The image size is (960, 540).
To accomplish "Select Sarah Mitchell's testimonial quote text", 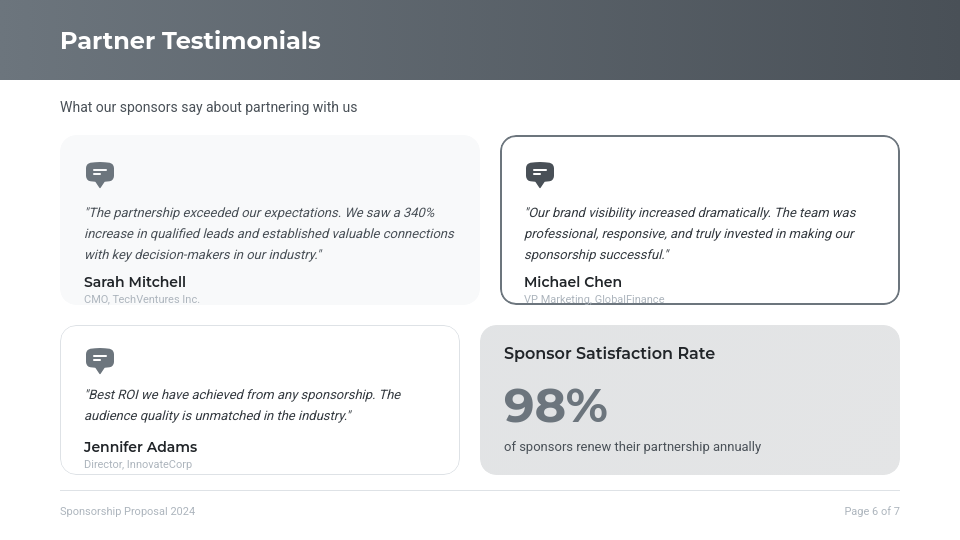I will click(x=269, y=234).
